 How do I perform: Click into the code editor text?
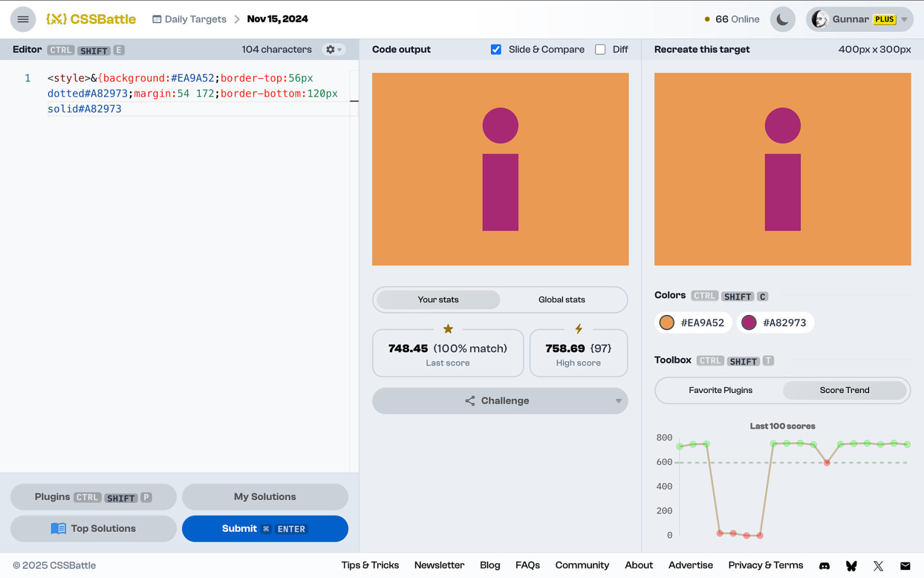tap(192, 93)
